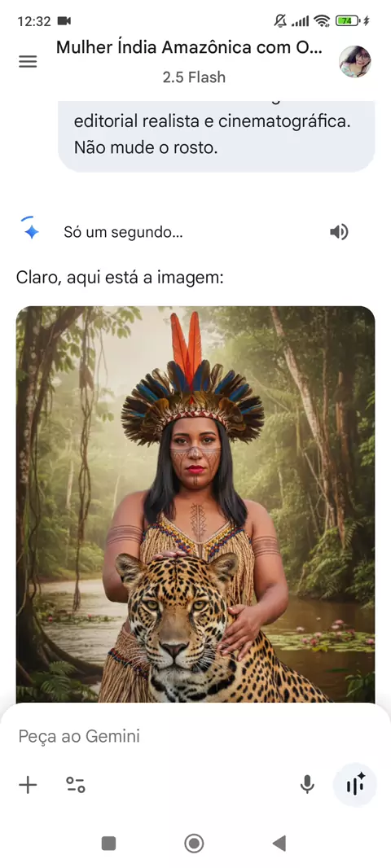Tap the Android back triangle button
Viewport: 391px width, 868px height.
[279, 844]
